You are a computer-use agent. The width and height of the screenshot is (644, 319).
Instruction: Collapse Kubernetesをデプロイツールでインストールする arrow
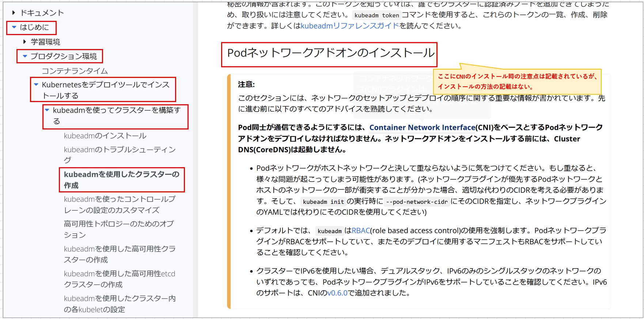click(36, 85)
